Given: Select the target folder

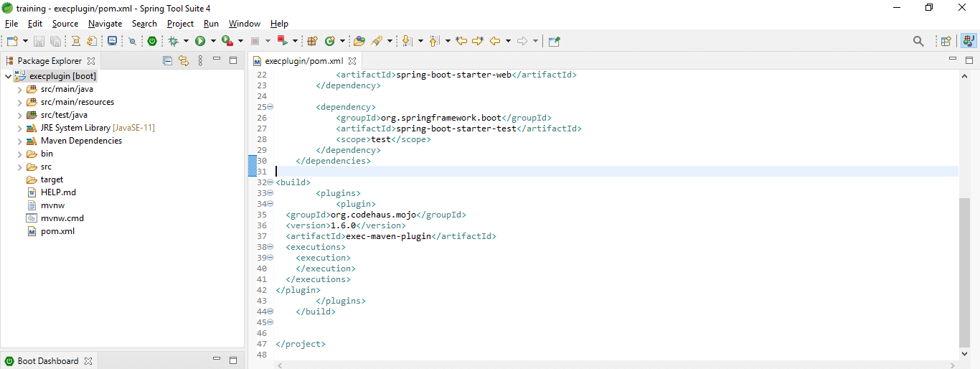Looking at the screenshot, I should [x=52, y=179].
